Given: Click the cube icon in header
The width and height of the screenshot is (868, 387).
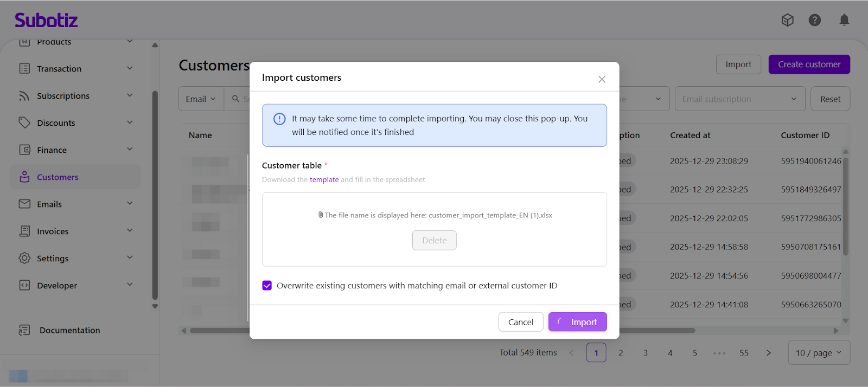Looking at the screenshot, I should 787,20.
